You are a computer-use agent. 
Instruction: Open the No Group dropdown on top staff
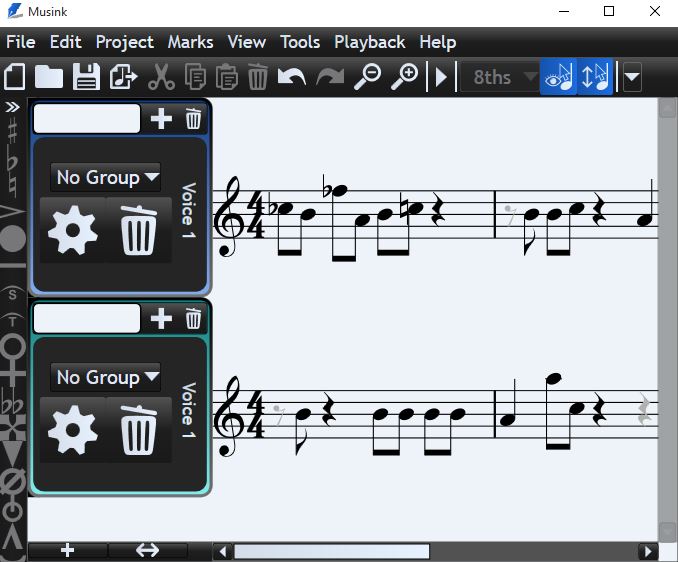tap(106, 178)
